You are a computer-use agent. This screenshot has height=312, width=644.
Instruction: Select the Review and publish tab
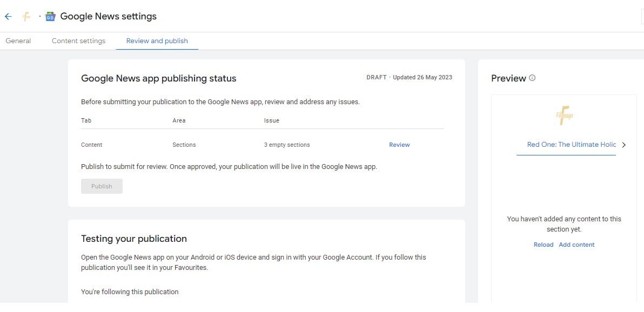click(x=157, y=41)
